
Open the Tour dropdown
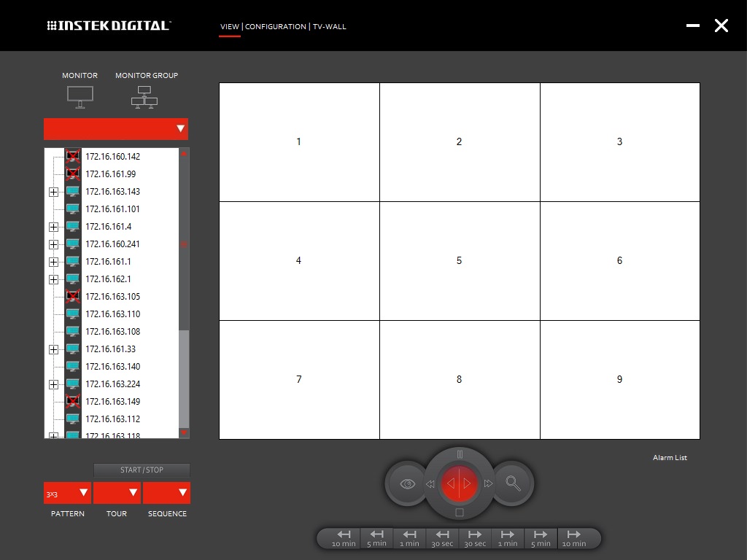(117, 493)
